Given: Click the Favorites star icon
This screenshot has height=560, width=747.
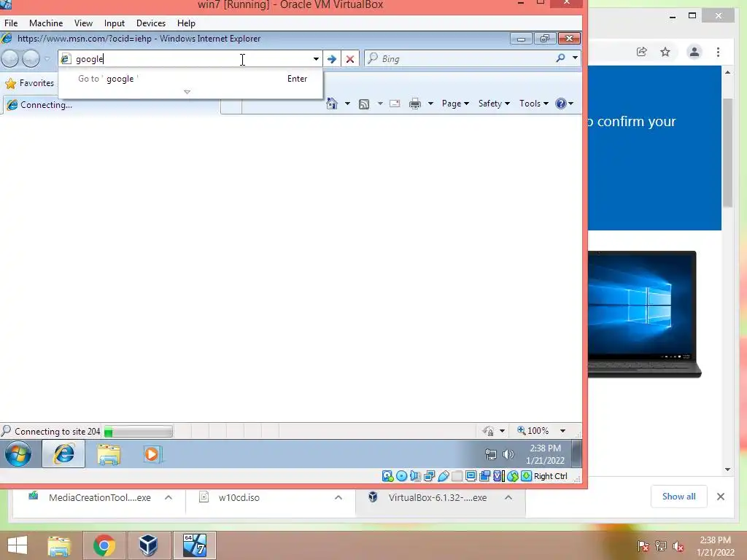Looking at the screenshot, I should [x=10, y=83].
